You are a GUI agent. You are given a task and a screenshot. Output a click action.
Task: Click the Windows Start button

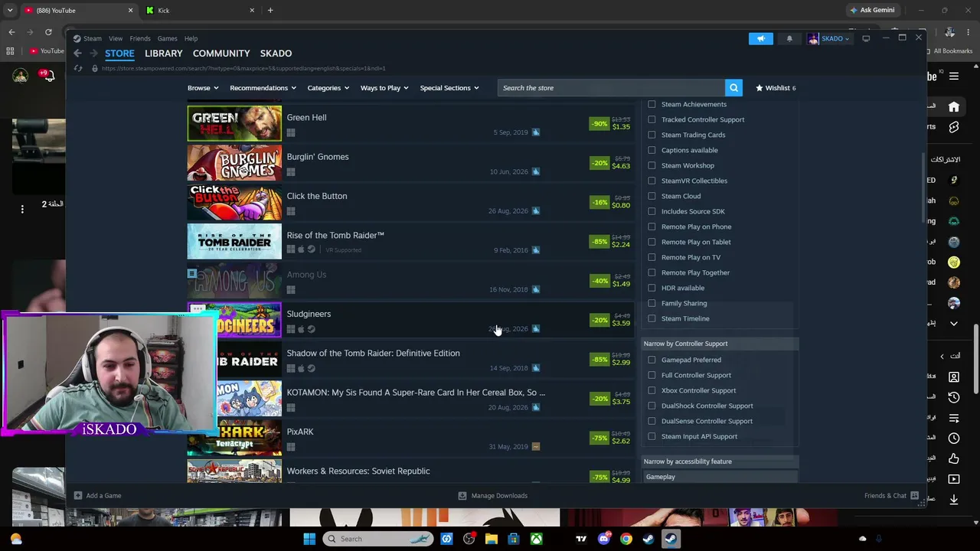(x=309, y=539)
